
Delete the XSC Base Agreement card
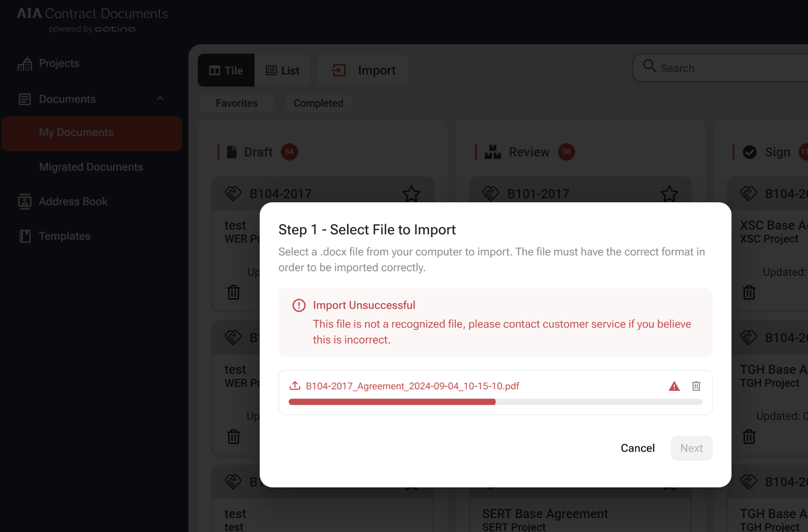[x=749, y=292]
